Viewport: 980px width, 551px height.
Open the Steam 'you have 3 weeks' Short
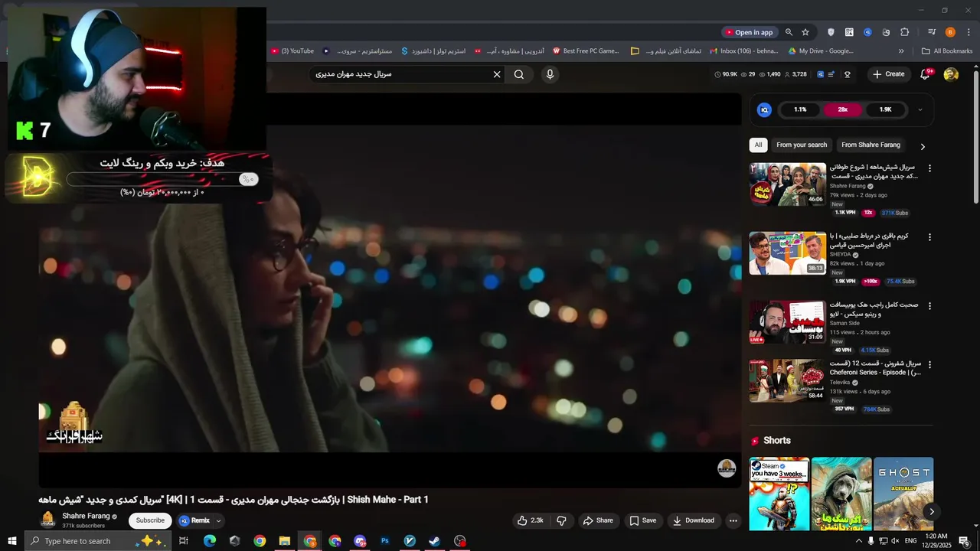tap(779, 494)
